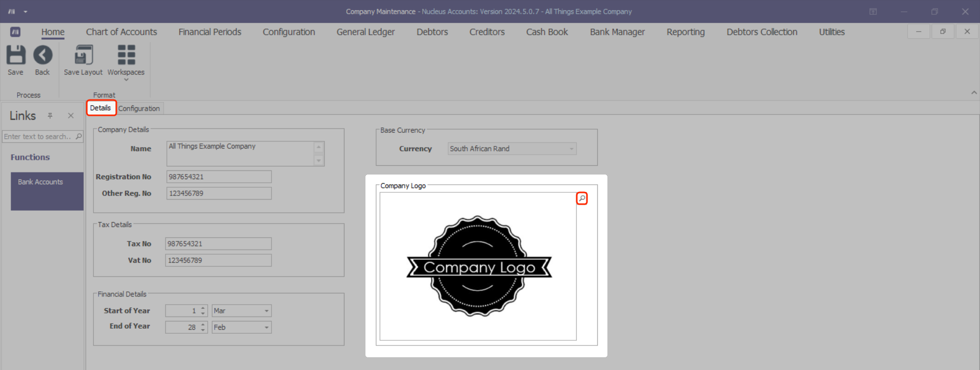Open the Chart of Accounts tab

click(x=121, y=32)
